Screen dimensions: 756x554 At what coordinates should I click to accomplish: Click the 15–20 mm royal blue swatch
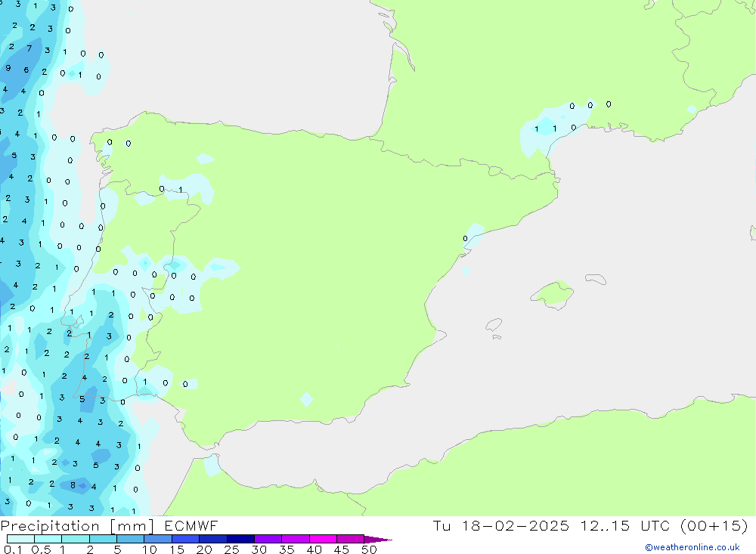point(185,539)
